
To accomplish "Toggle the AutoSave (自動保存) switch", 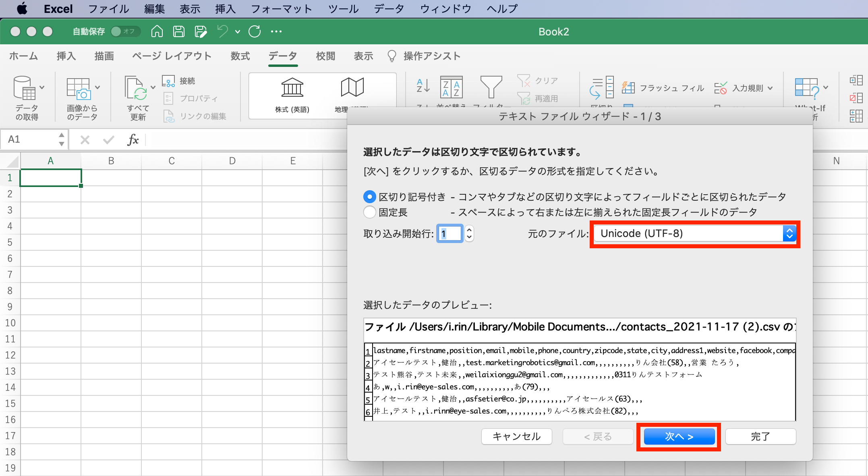I will [125, 31].
